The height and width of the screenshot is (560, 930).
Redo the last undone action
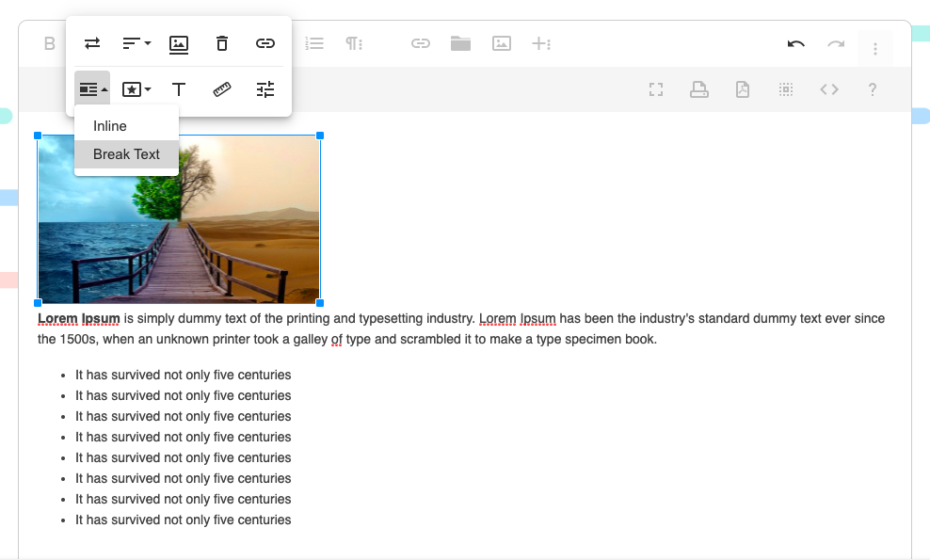tap(835, 43)
